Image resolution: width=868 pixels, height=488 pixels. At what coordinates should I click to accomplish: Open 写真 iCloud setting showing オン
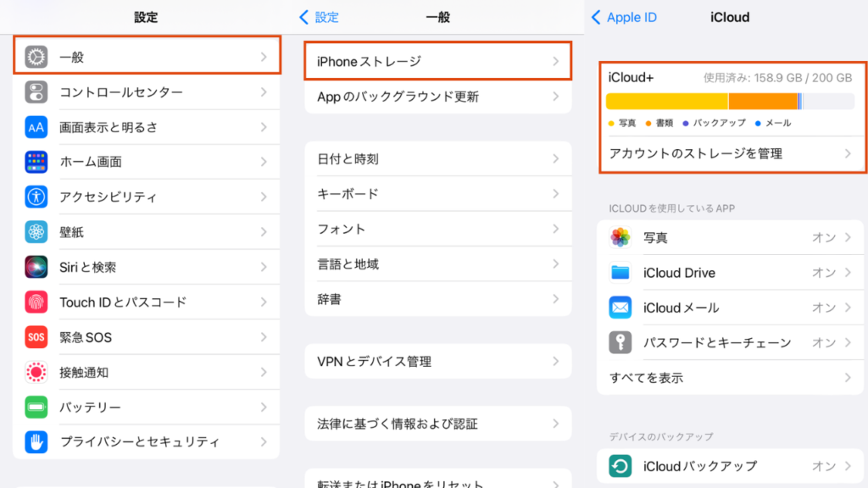(730, 237)
